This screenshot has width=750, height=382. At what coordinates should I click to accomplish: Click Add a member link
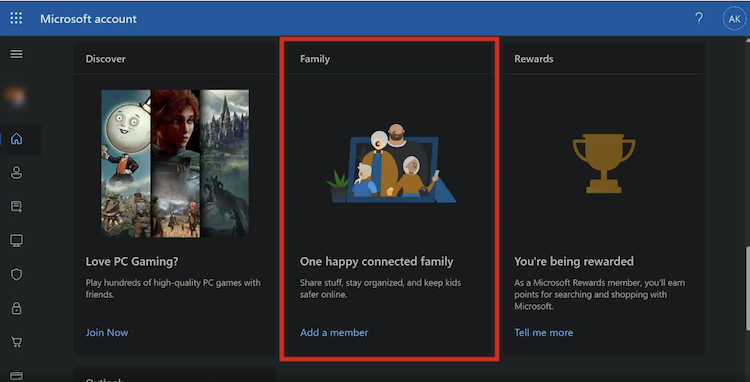click(x=334, y=332)
